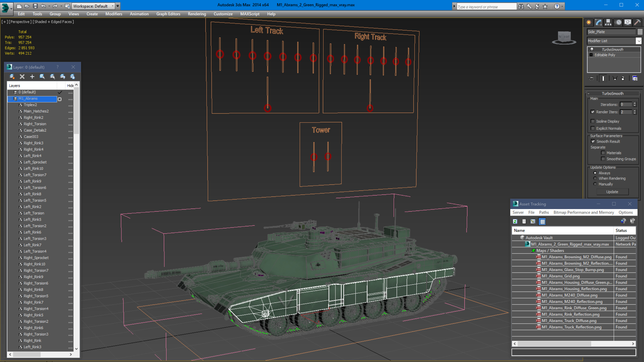Viewport: 644px width, 362px height.
Task: Select the Always update option
Action: pos(595,173)
